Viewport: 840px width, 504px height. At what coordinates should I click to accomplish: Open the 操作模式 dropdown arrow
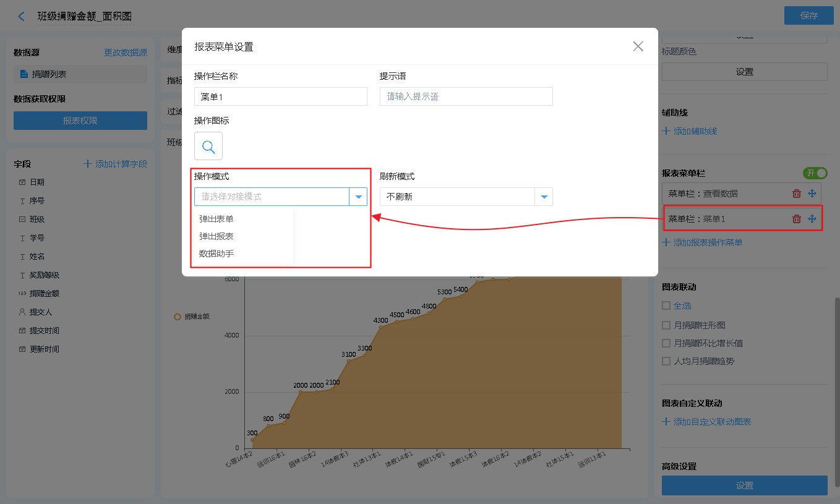click(358, 197)
